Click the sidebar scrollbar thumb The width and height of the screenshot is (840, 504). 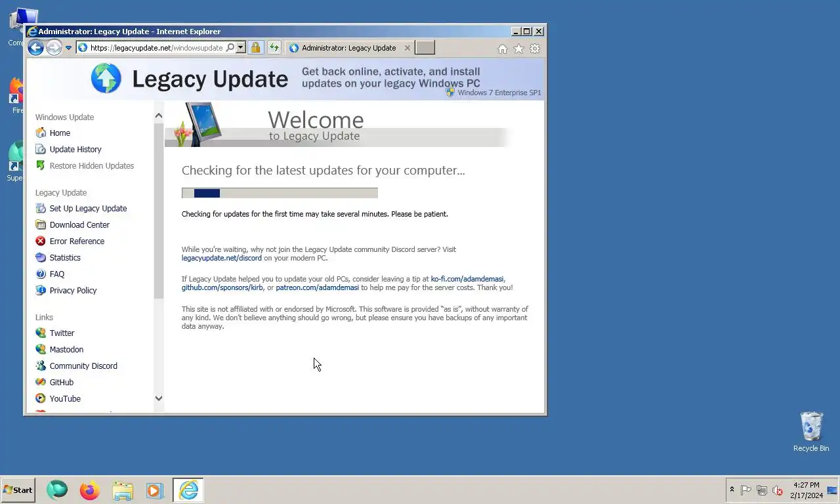[x=158, y=211]
